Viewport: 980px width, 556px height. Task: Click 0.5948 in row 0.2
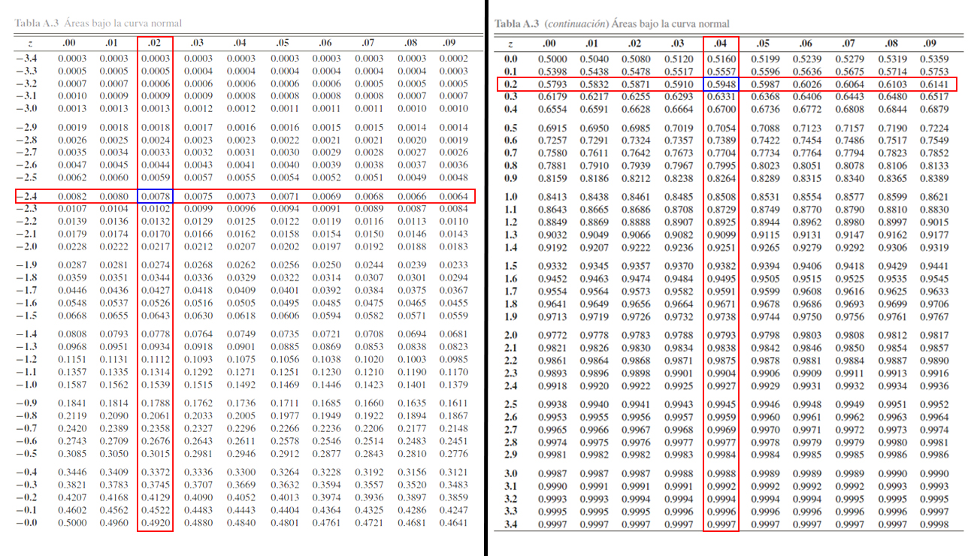coord(721,84)
